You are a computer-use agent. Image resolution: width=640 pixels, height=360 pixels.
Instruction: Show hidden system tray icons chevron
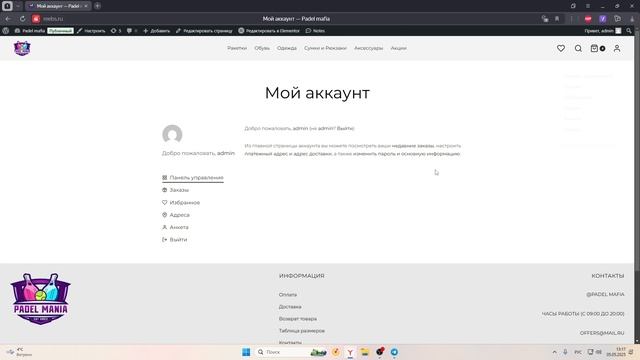(x=554, y=352)
